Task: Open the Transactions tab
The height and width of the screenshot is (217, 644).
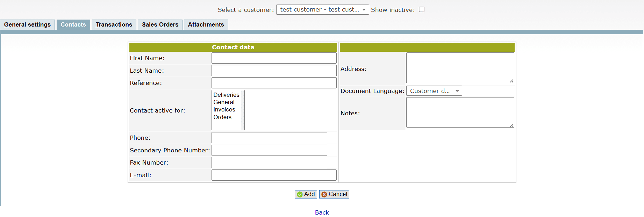Action: pos(114,24)
